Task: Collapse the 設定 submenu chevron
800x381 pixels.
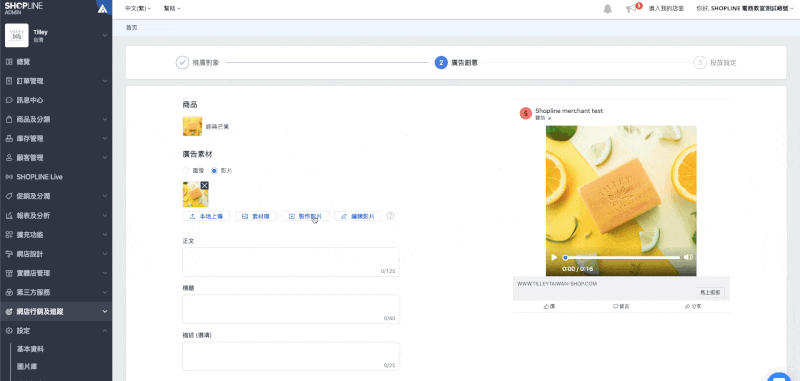Action: 105,331
